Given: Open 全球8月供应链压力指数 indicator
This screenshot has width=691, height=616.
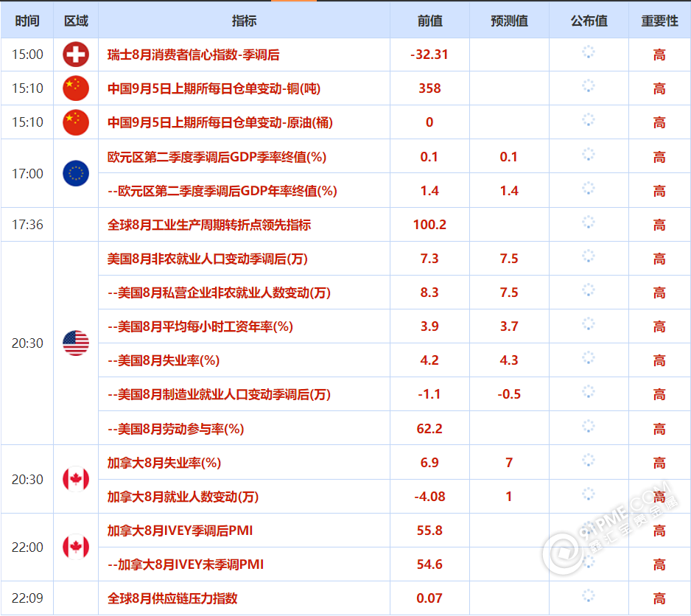Looking at the screenshot, I should pyautogui.click(x=172, y=598).
